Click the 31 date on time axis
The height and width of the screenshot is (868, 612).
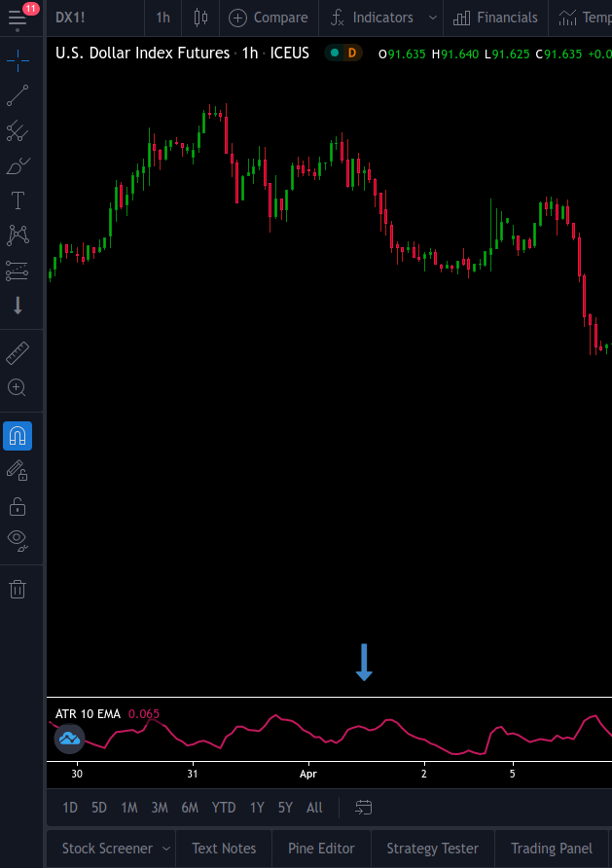coord(192,774)
